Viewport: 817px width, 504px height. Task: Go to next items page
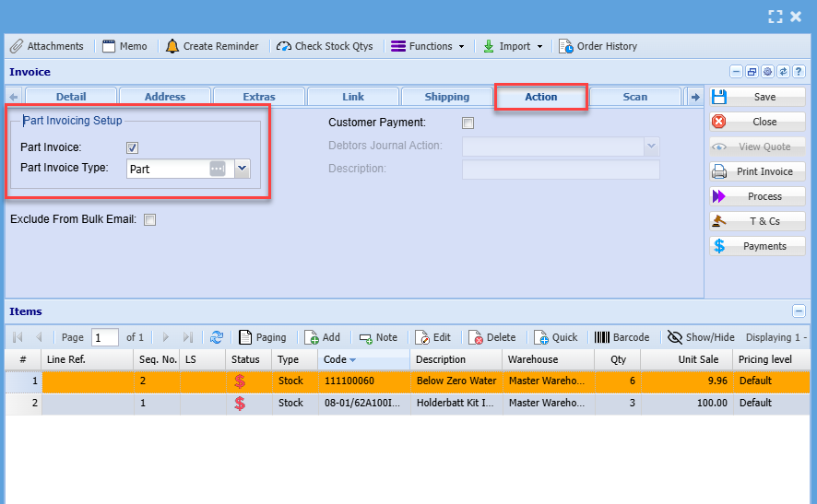click(165, 337)
